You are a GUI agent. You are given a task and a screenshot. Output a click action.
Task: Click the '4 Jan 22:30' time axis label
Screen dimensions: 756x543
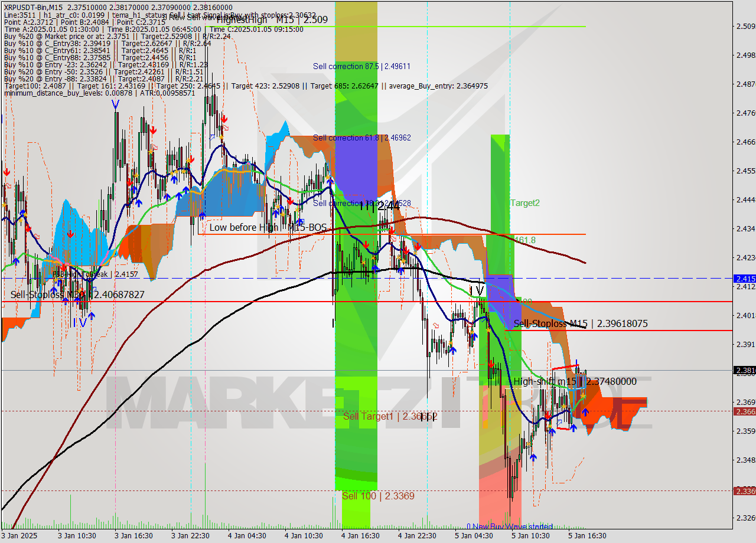417,536
